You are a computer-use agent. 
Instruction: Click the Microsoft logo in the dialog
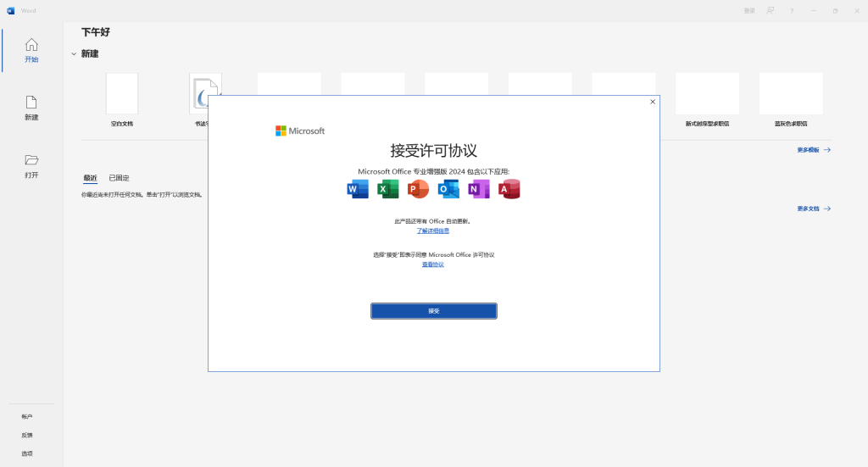click(300, 131)
